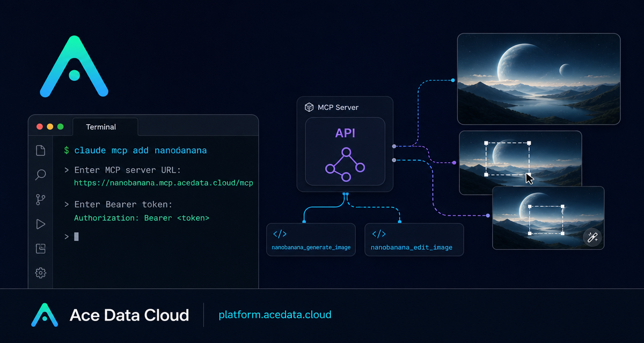Click the command text claude mcp add nanobanana

(141, 151)
